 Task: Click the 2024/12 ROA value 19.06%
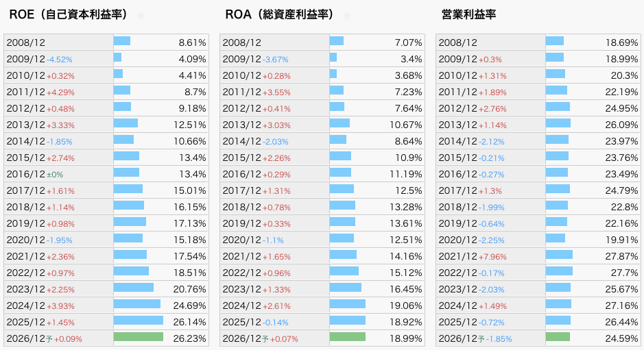tap(406, 305)
